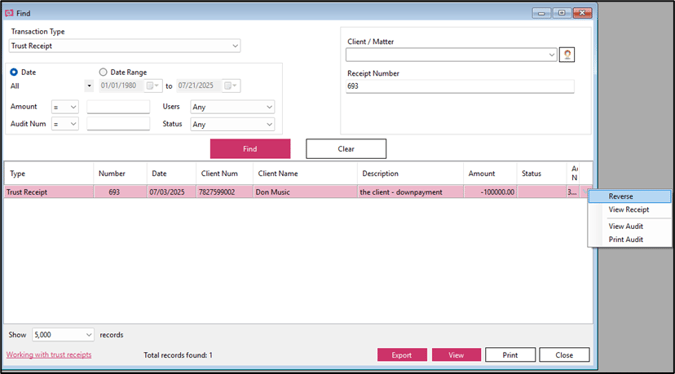Select the Trust Receipt cell in results
The image size is (675, 374).
coord(49,192)
